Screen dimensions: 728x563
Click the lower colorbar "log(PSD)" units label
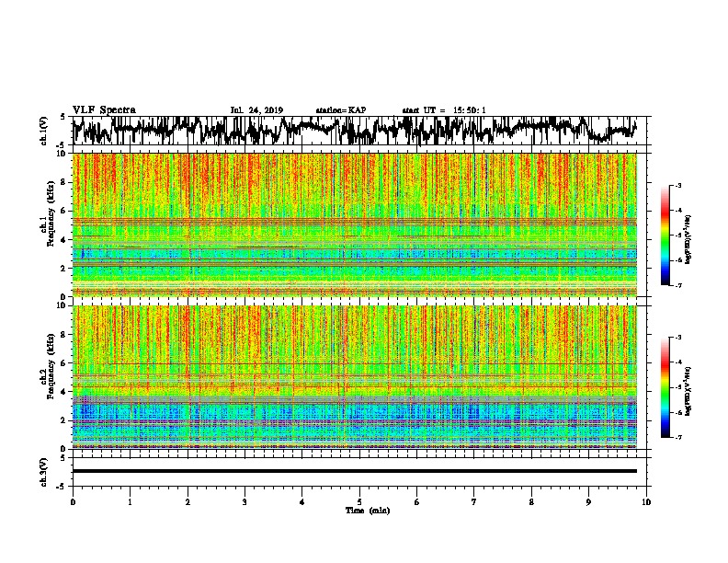click(688, 392)
